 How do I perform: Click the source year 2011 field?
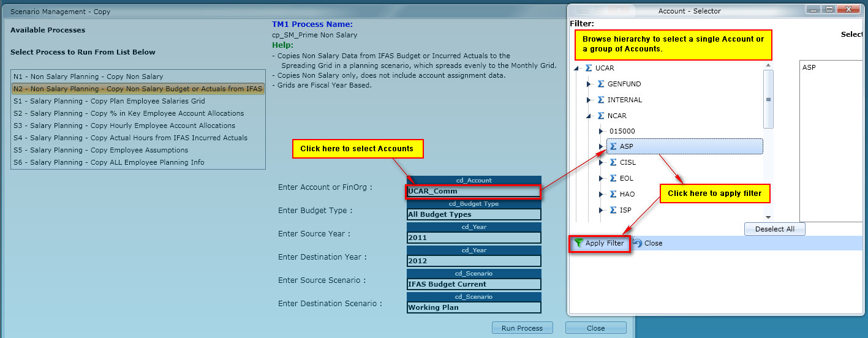[x=474, y=238]
